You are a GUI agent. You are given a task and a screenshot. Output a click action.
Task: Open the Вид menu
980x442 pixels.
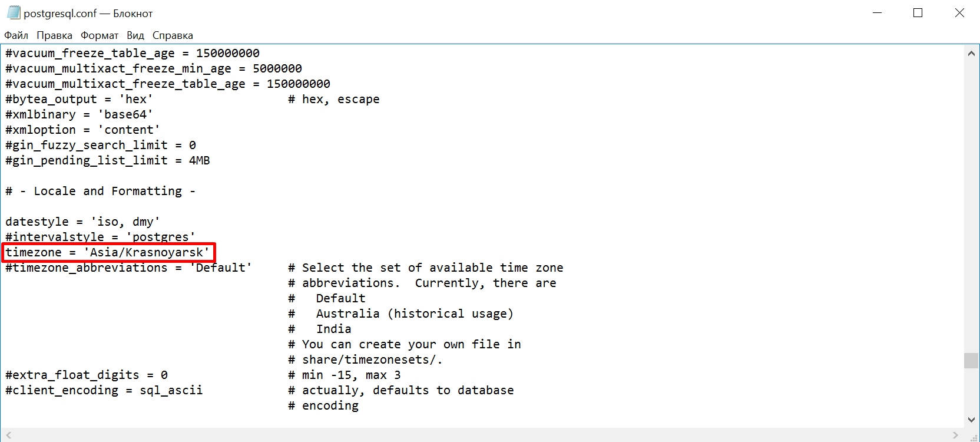(x=135, y=35)
